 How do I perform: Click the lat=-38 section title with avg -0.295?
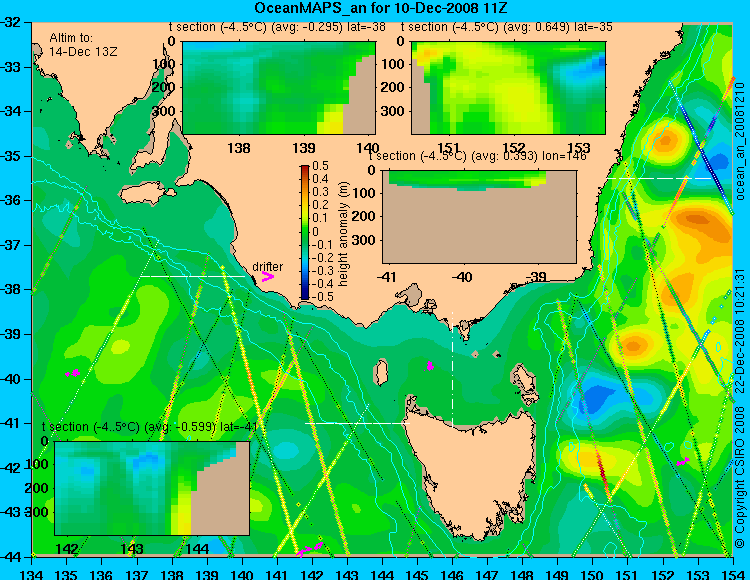pos(277,27)
